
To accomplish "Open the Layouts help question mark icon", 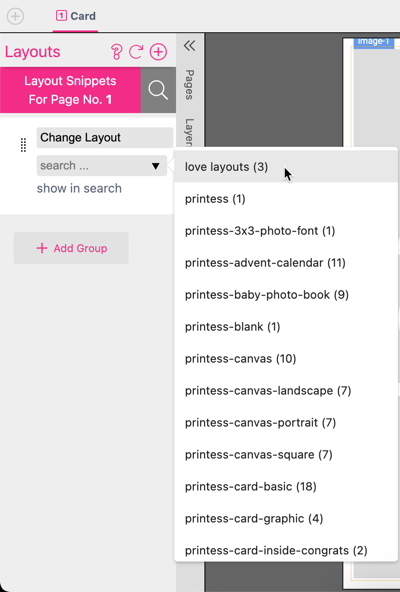I will click(116, 52).
